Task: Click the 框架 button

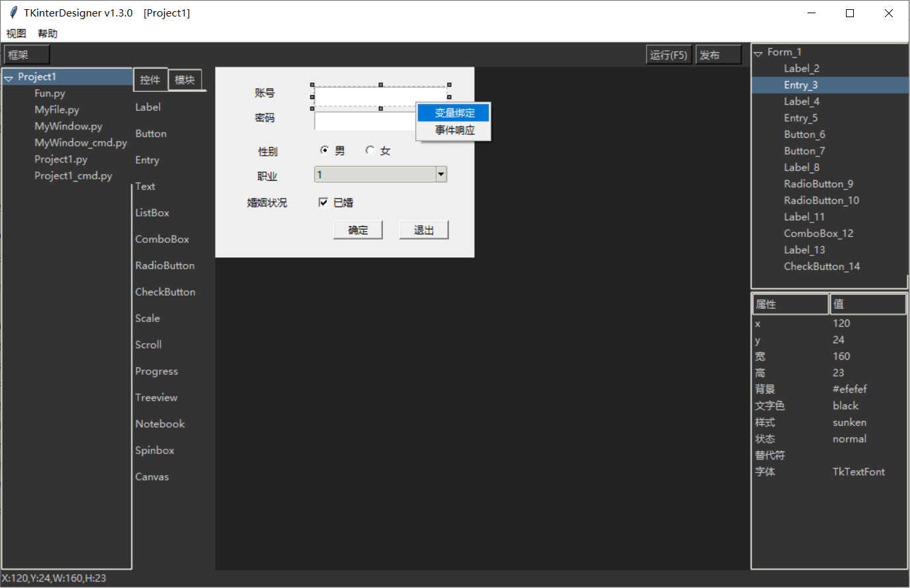Action: coord(26,55)
